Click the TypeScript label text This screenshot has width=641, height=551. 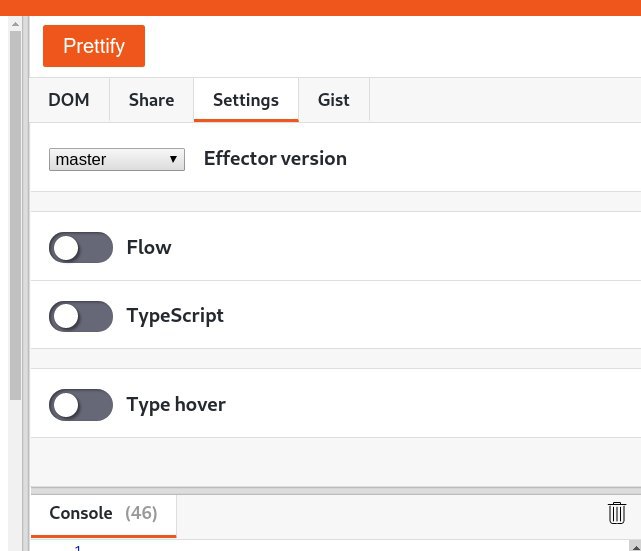coord(175,316)
